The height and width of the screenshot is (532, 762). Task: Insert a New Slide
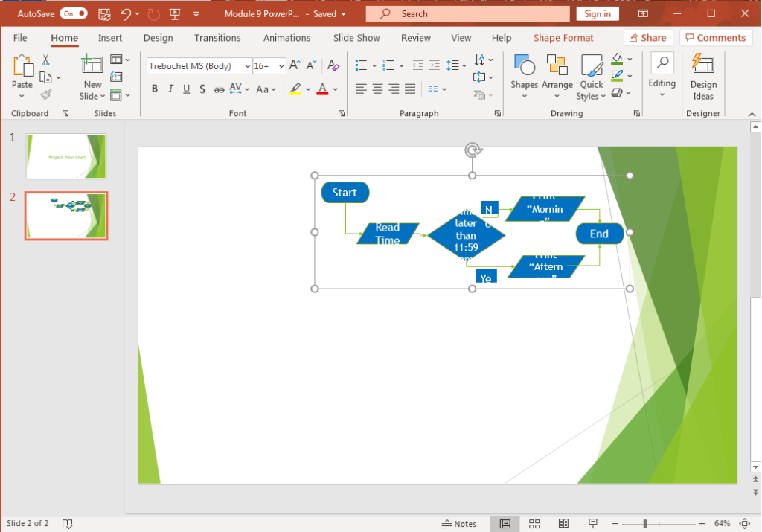click(92, 76)
